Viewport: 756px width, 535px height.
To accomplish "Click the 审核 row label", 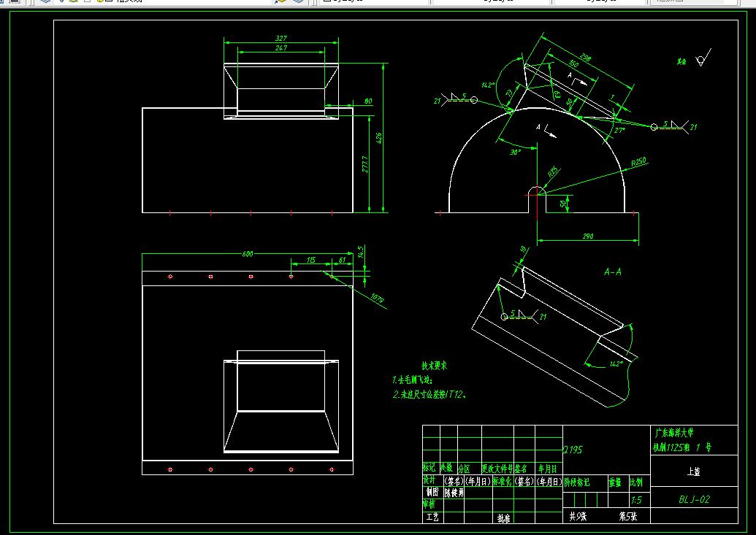I will click(x=429, y=504).
